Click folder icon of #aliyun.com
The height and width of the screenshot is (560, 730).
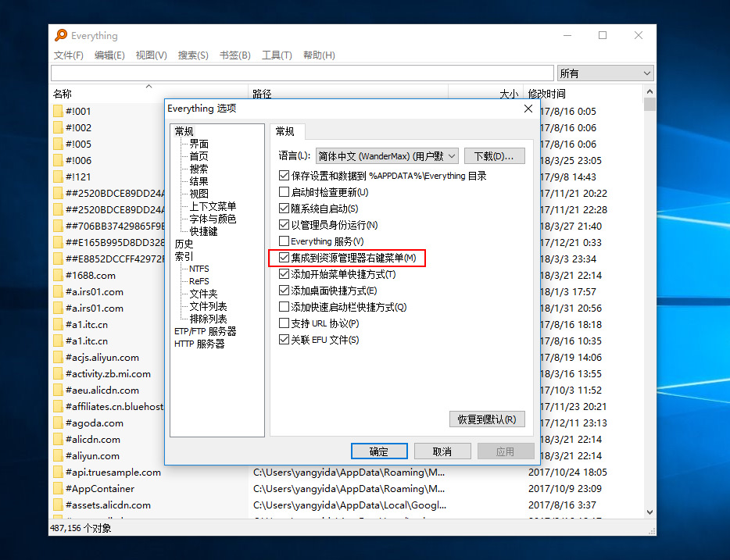coord(58,456)
